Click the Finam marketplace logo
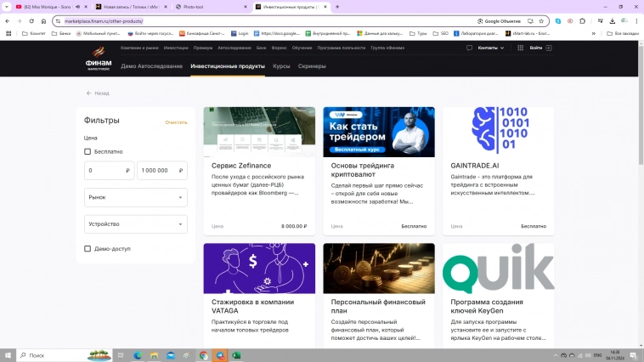 tap(99, 59)
